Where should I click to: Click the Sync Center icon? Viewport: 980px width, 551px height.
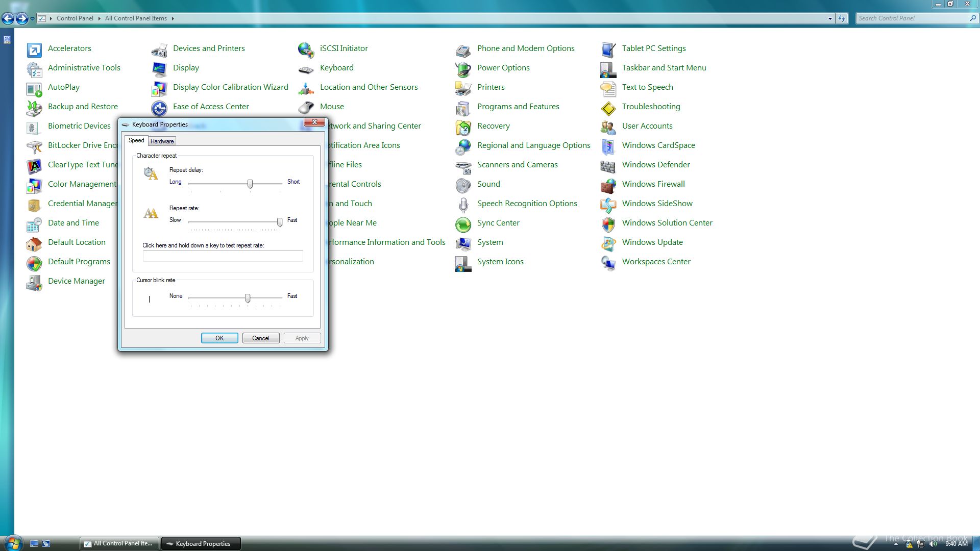[463, 224]
